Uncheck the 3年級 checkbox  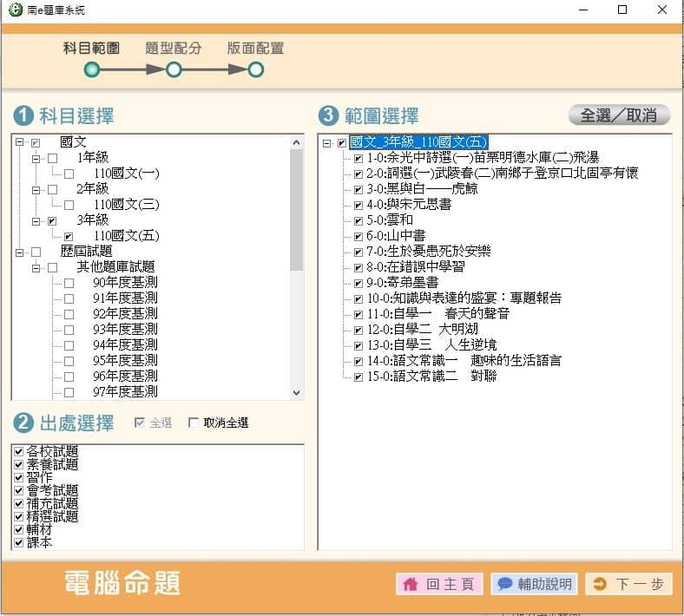point(52,221)
